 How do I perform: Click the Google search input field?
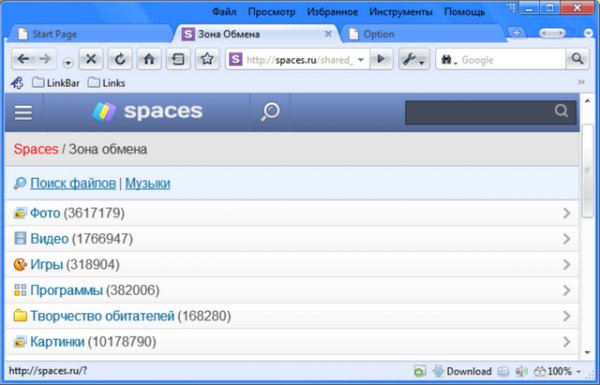point(512,60)
